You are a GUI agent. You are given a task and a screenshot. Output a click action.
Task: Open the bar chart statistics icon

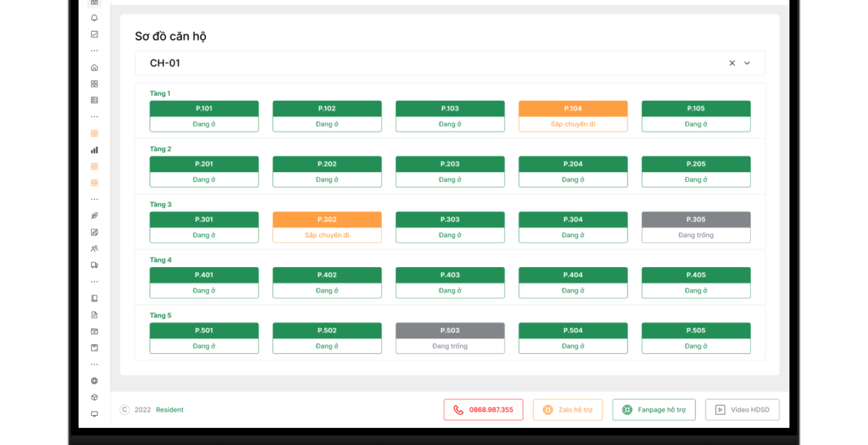94,150
